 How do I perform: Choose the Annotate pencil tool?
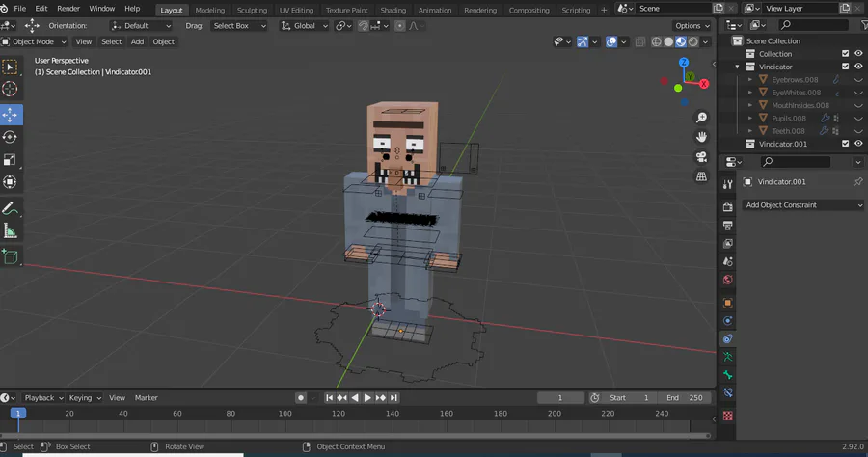pyautogui.click(x=10, y=208)
